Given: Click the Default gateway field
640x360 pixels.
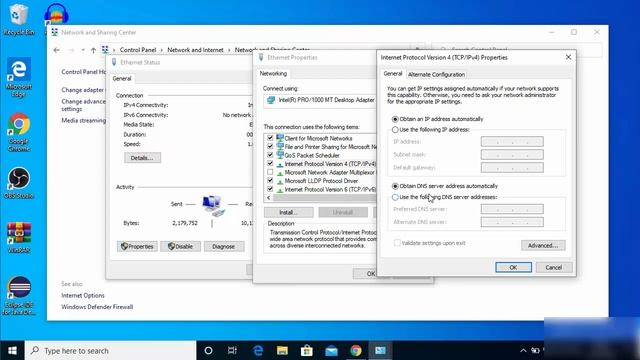Looking at the screenshot, I should pyautogui.click(x=512, y=168).
